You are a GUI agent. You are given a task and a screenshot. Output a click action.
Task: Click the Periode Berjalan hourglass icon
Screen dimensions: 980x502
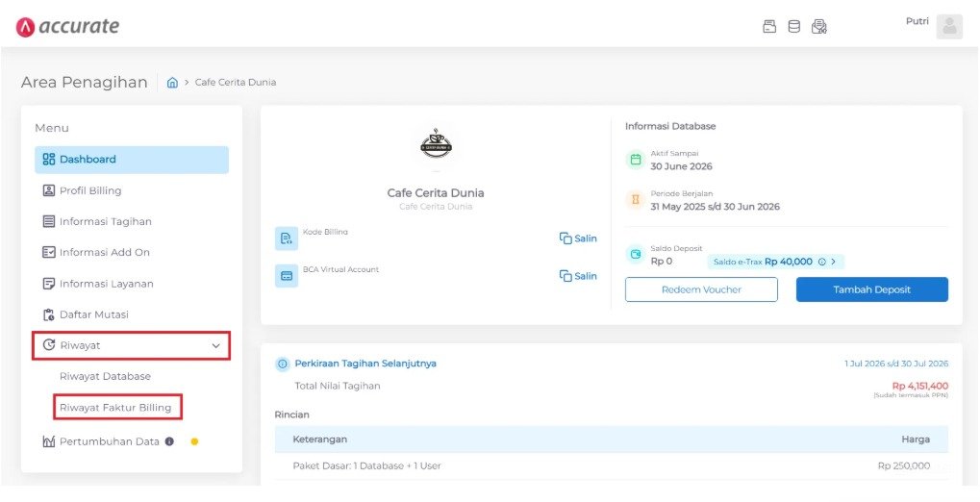pos(636,200)
